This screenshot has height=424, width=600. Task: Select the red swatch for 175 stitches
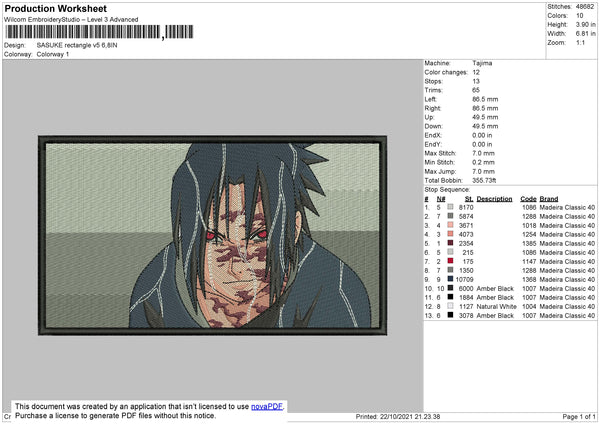(x=450, y=261)
